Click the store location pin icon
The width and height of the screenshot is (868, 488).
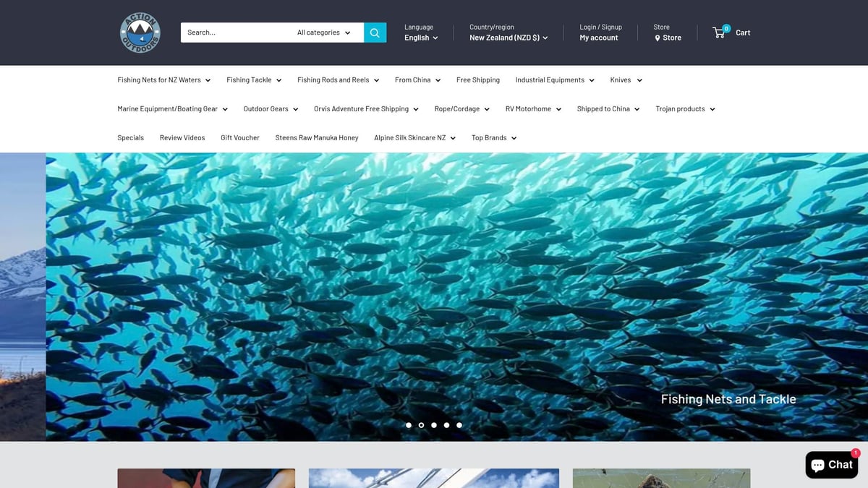(x=657, y=38)
